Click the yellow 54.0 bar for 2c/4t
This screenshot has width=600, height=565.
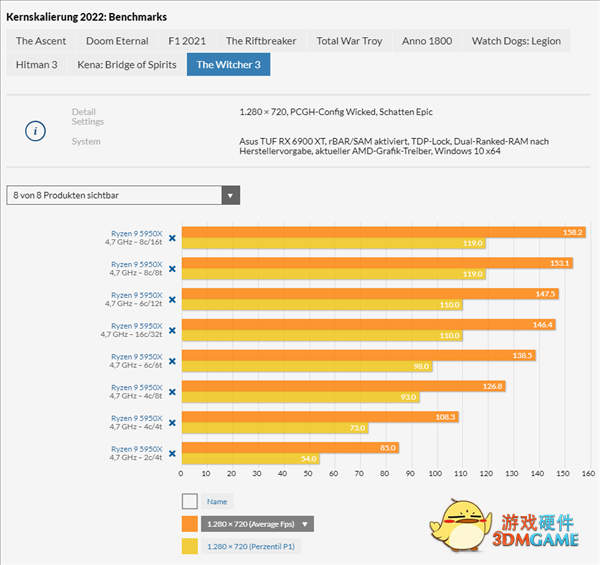pyautogui.click(x=251, y=459)
